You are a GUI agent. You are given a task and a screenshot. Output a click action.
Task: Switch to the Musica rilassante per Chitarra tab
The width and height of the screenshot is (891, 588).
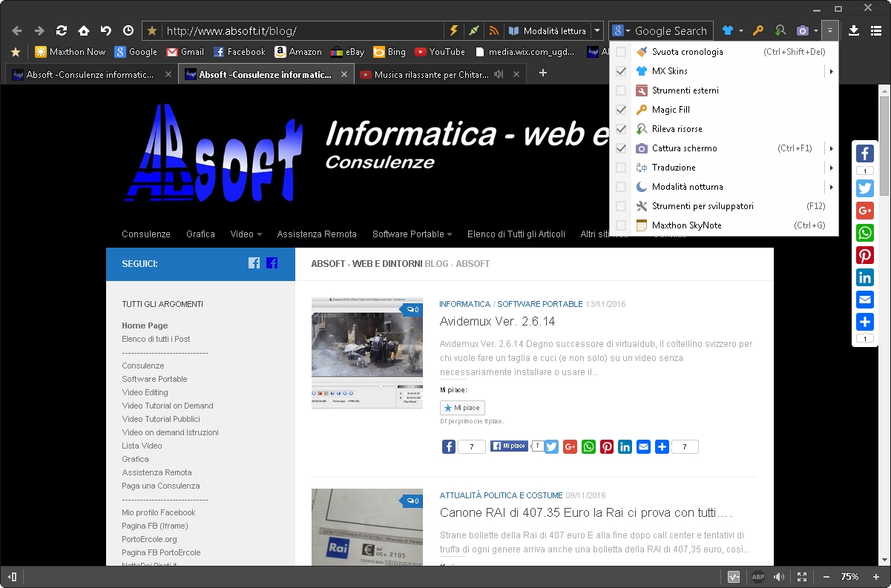[x=441, y=74]
